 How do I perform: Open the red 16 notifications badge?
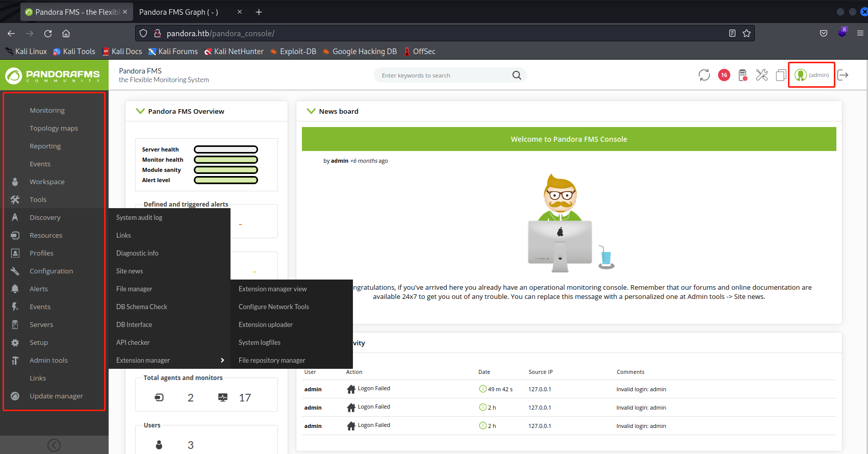click(724, 75)
